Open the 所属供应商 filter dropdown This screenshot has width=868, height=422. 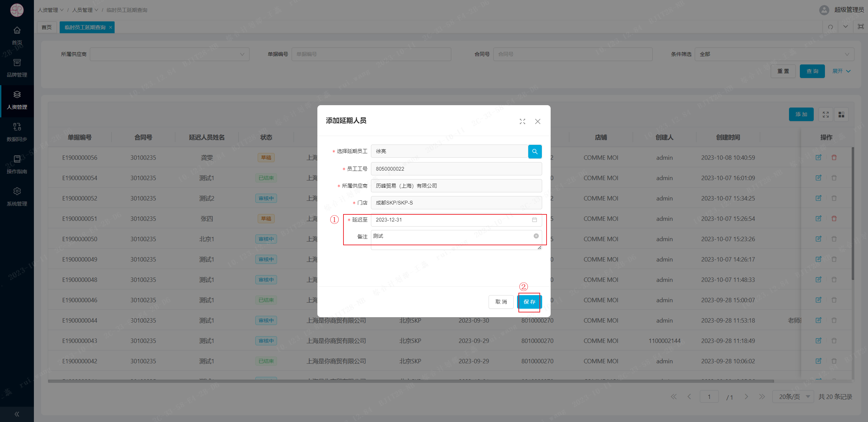coord(170,54)
